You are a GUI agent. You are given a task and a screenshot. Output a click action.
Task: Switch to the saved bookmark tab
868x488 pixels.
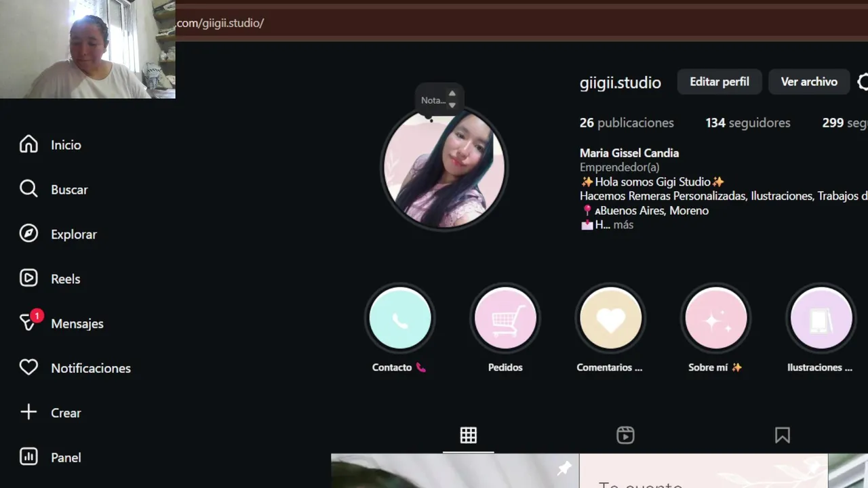(x=783, y=435)
